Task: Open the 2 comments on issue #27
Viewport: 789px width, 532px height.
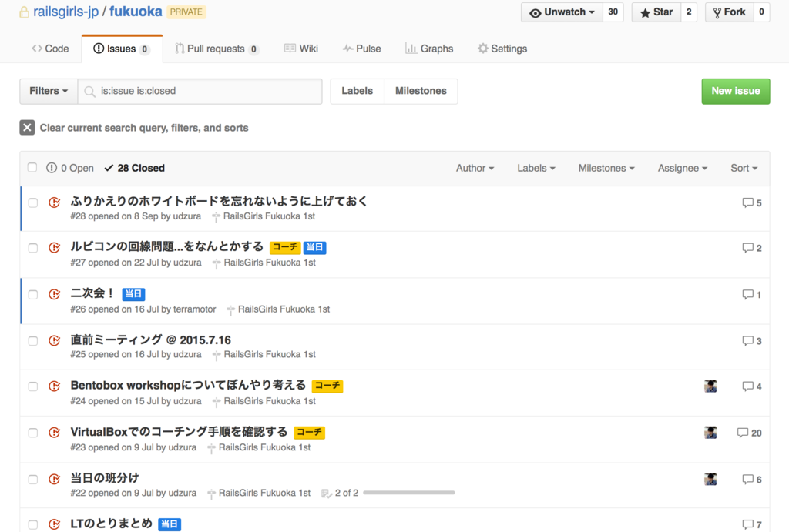Action: (752, 248)
